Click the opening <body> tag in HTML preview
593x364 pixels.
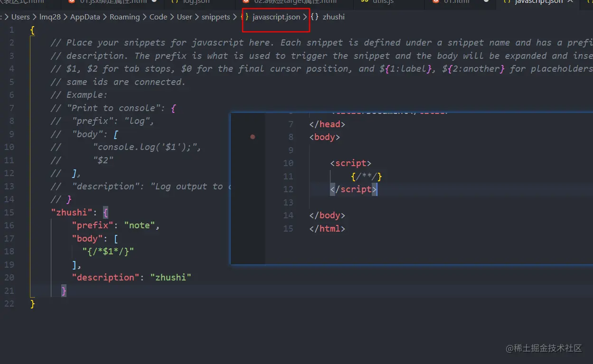(x=325, y=137)
